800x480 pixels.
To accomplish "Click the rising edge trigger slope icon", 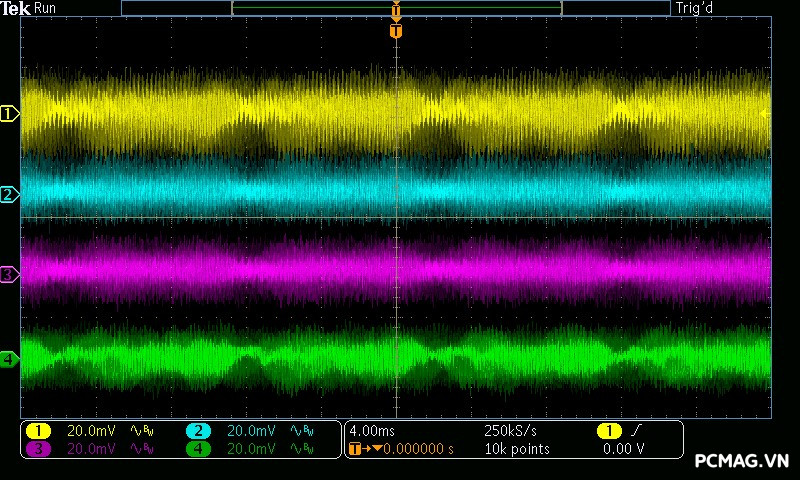I will point(635,431).
